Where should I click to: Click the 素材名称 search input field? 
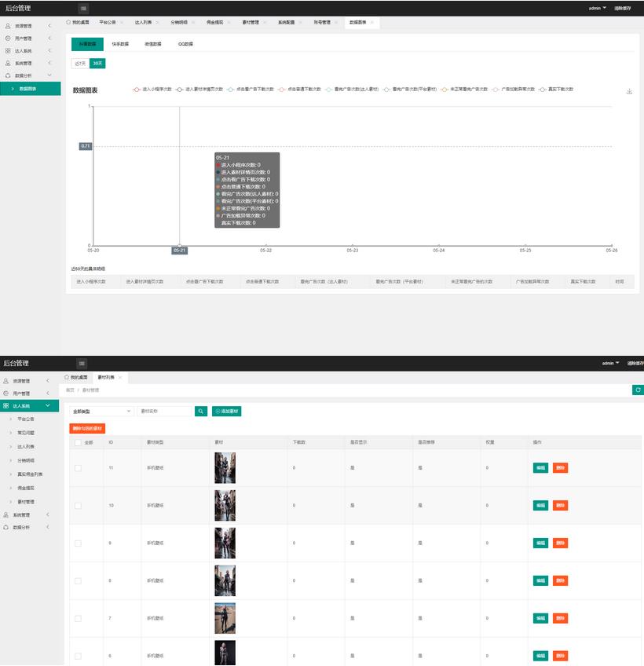[164, 411]
